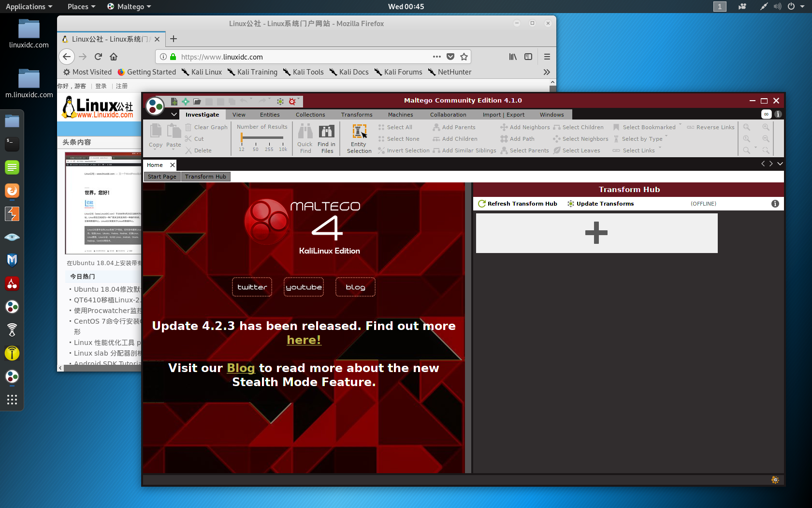Open Select Links dropdown arrow
812x508 pixels.
(659, 148)
